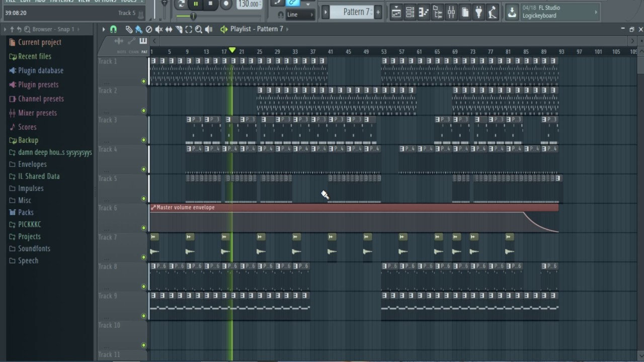Viewport: 644px width, 362px height.
Task: Open the Playlist view from top toolbar
Action: click(x=396, y=12)
